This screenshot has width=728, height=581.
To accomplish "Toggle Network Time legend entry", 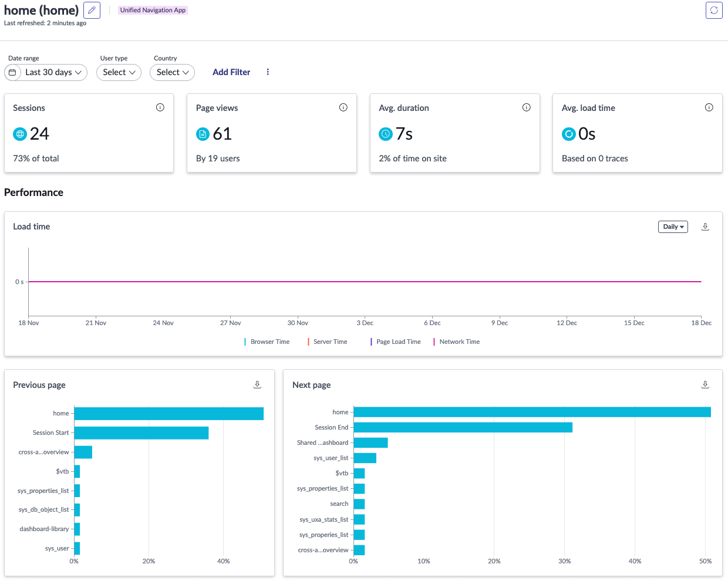I will pyautogui.click(x=457, y=342).
